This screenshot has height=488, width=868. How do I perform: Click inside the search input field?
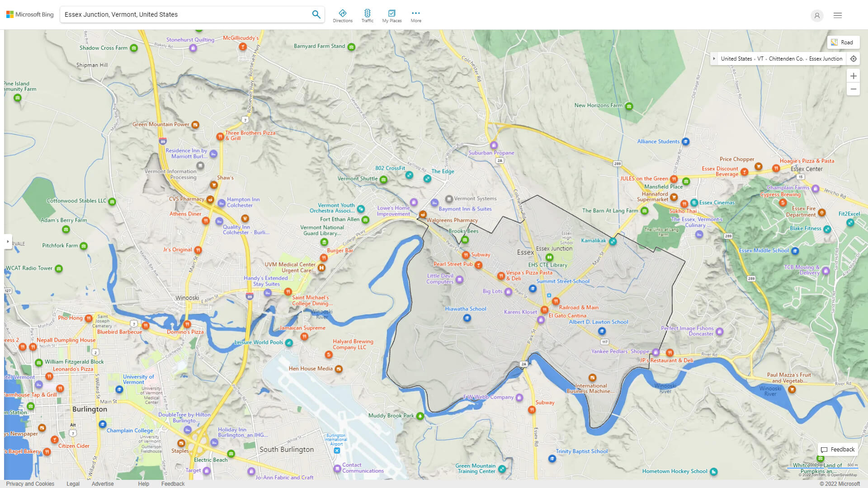pos(181,14)
